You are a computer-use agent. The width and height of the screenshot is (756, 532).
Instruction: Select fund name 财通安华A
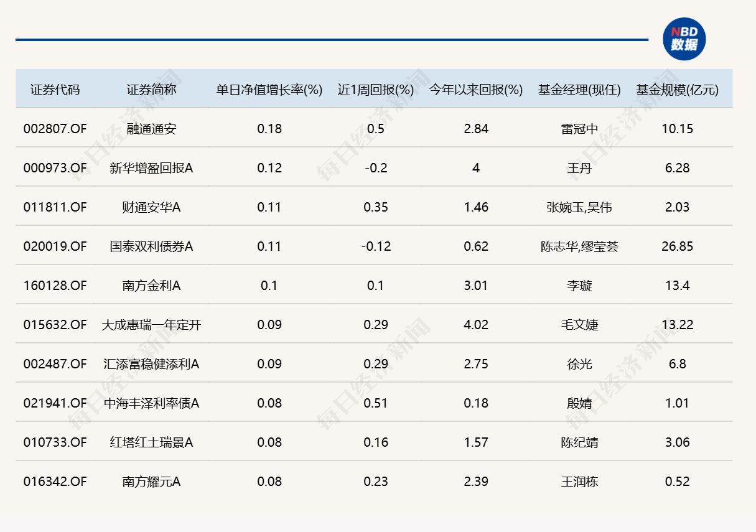point(151,207)
